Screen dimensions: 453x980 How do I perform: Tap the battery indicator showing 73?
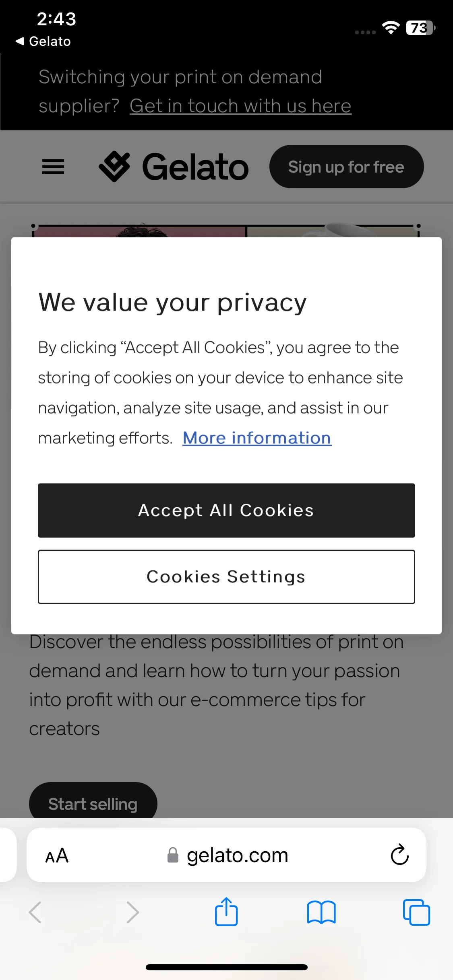coord(421,28)
